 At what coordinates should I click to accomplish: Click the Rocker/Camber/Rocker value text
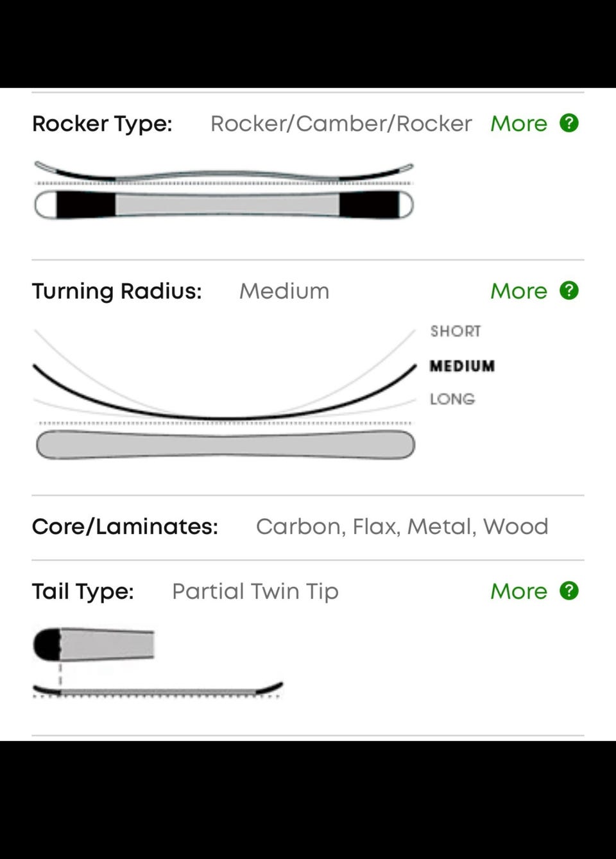(341, 123)
